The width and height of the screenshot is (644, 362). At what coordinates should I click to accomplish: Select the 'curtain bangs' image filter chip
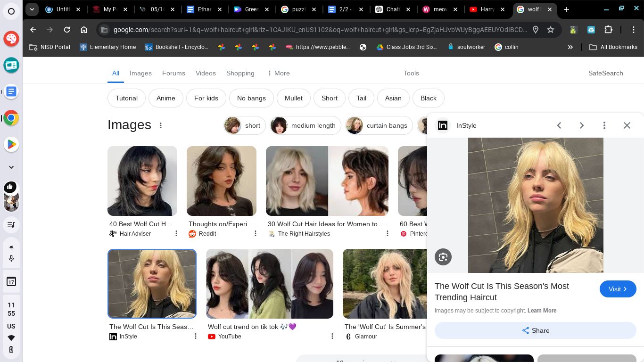[379, 125]
